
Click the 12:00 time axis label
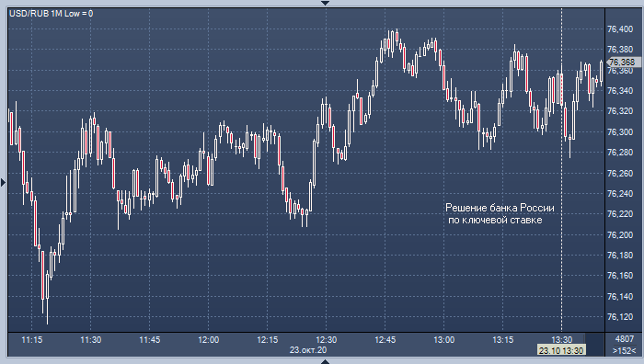(x=209, y=340)
